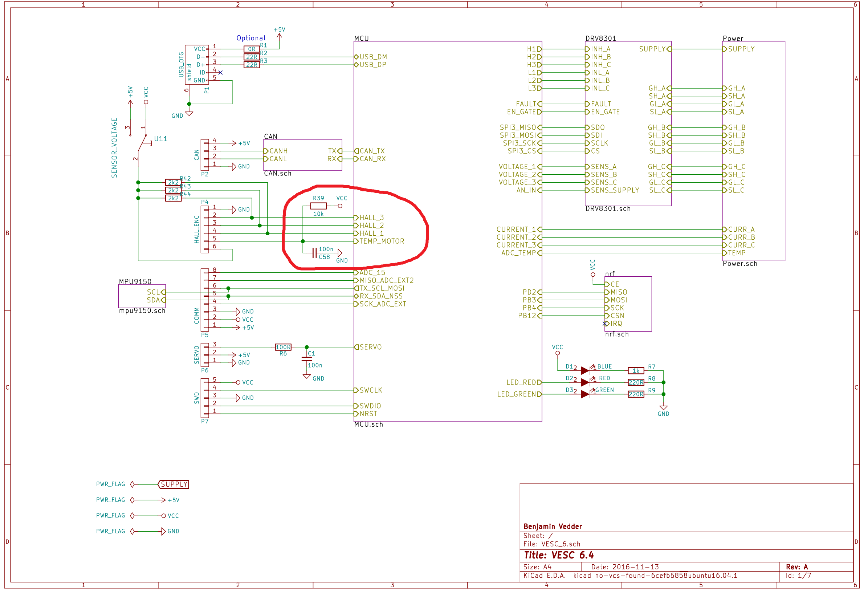This screenshot has width=868, height=593.
Task: Click the D1 BLUE LED symbol
Action: [586, 371]
